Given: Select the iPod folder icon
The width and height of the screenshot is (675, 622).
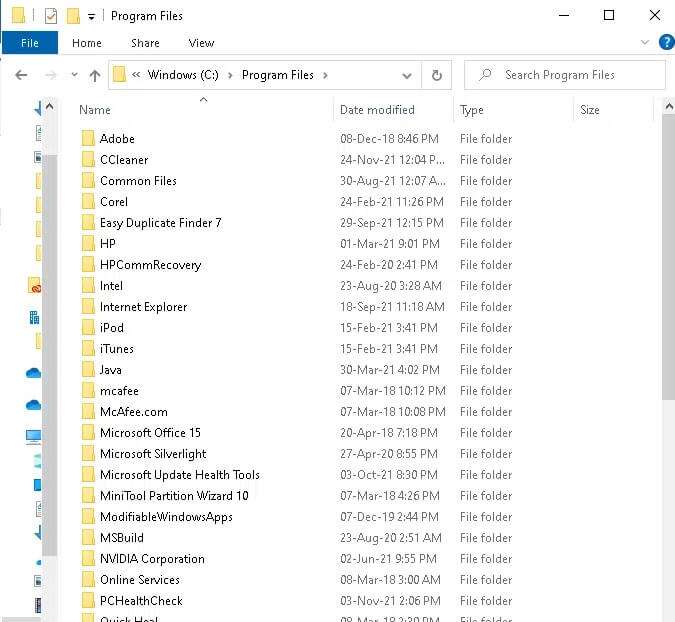Looking at the screenshot, I should [88, 328].
